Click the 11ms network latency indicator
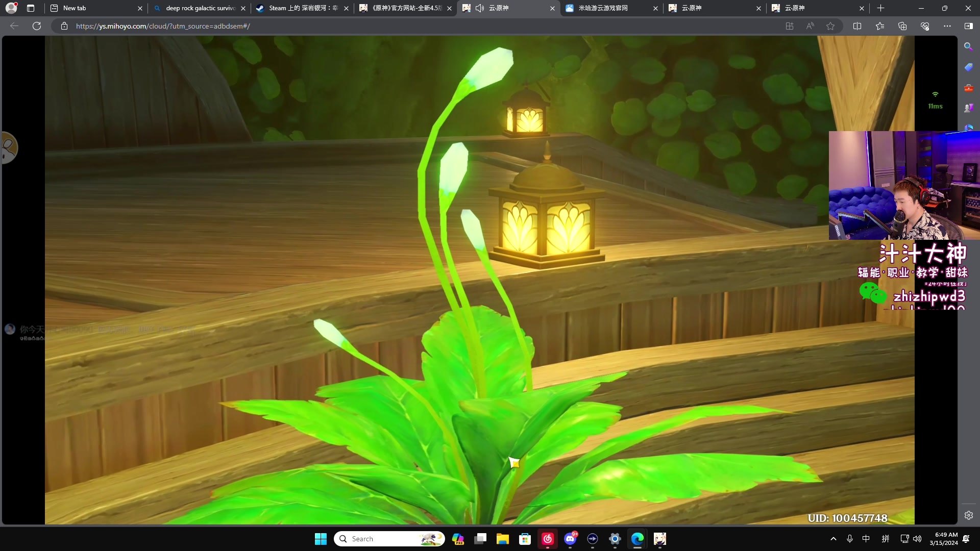The height and width of the screenshot is (551, 980). point(935,101)
